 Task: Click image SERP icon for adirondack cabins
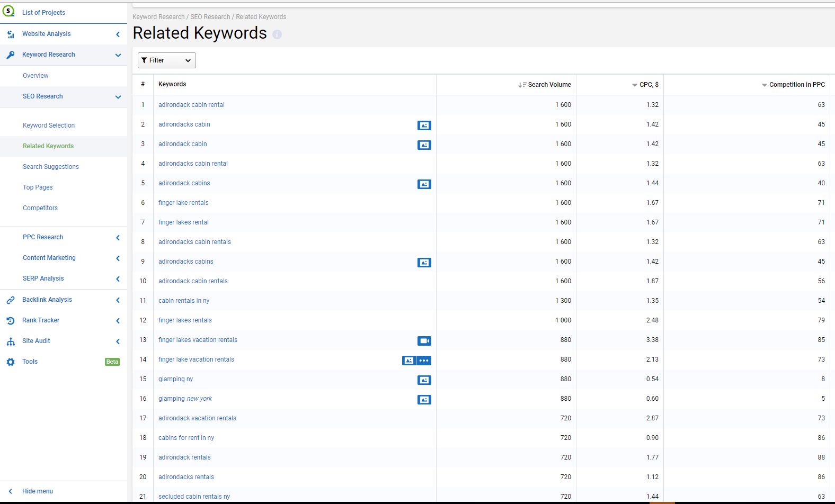click(424, 184)
